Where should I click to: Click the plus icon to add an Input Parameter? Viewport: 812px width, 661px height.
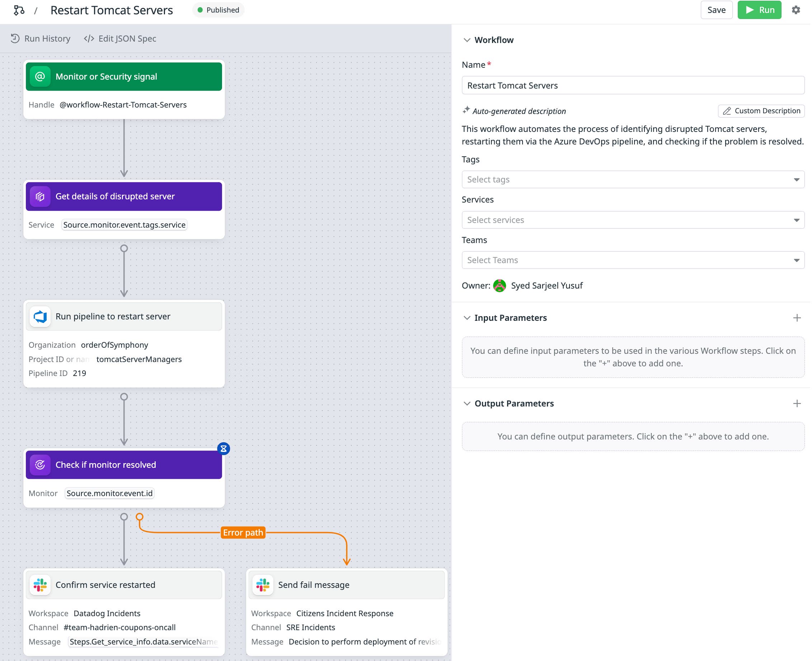pos(797,318)
